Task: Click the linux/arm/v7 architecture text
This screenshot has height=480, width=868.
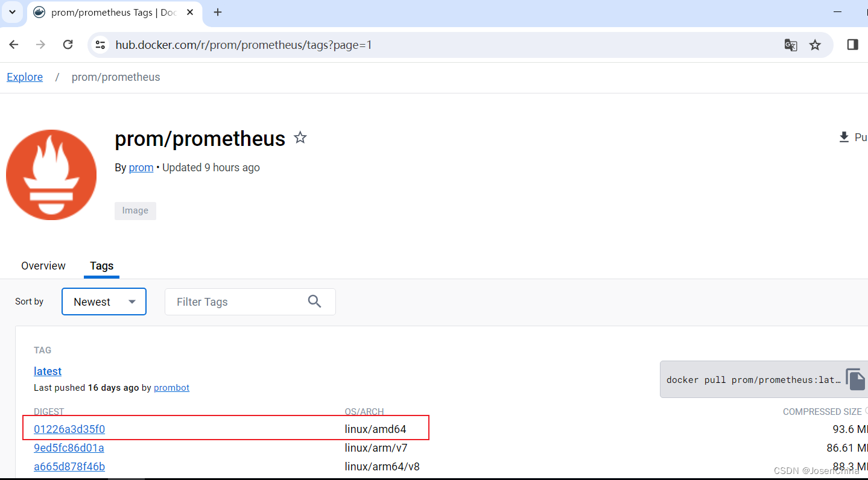Action: [376, 448]
